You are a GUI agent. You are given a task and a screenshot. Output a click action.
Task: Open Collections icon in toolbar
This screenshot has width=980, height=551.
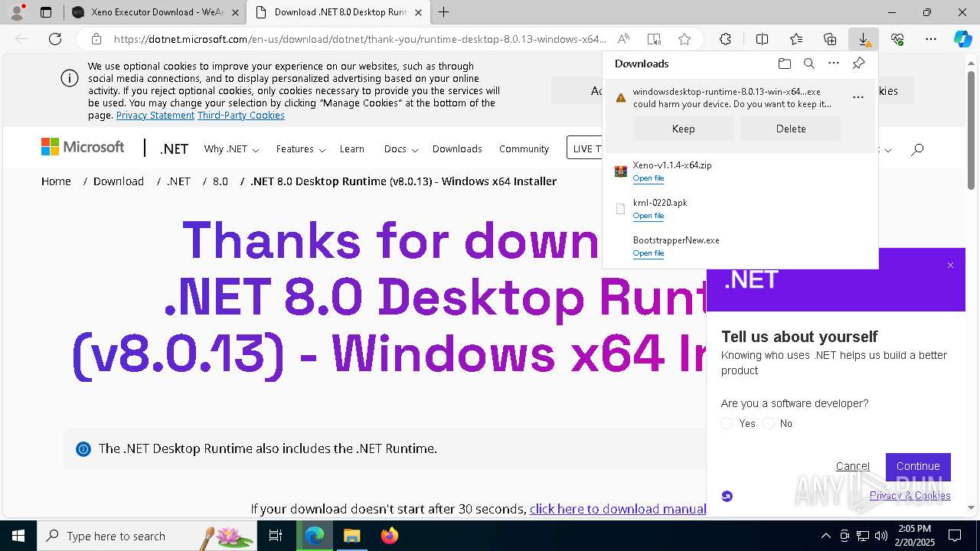(x=830, y=39)
